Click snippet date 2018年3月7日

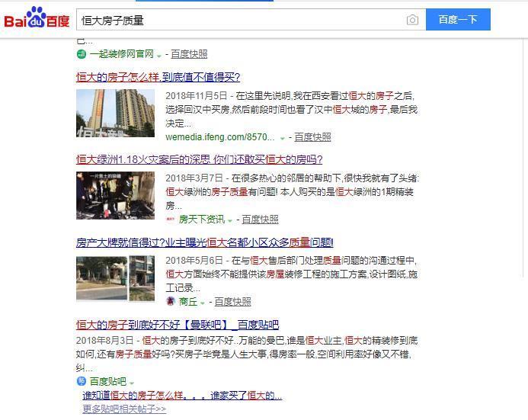(x=194, y=178)
